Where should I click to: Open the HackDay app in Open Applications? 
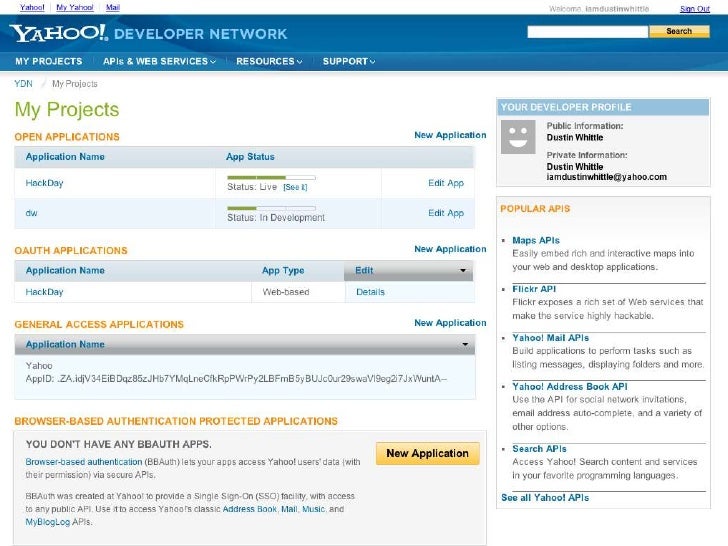pos(44,183)
